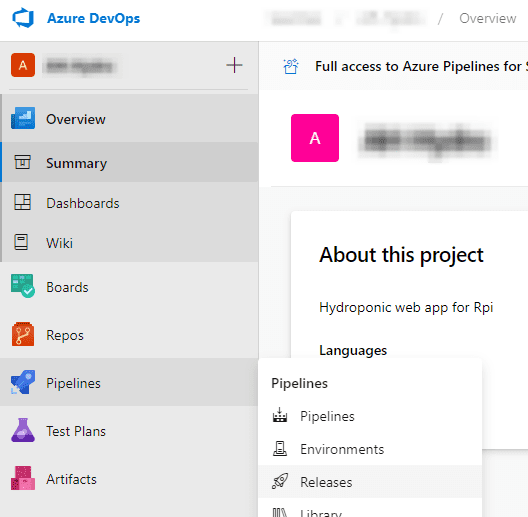Click the Azure Pipelines announcement icon
This screenshot has height=517, width=528.
(291, 66)
